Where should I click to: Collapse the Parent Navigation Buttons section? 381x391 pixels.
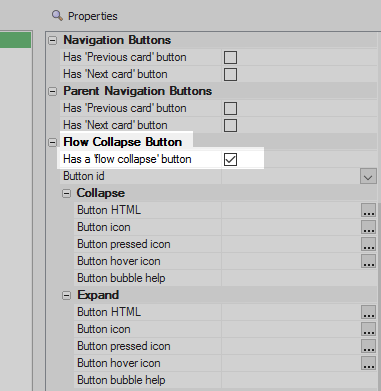pos(52,92)
